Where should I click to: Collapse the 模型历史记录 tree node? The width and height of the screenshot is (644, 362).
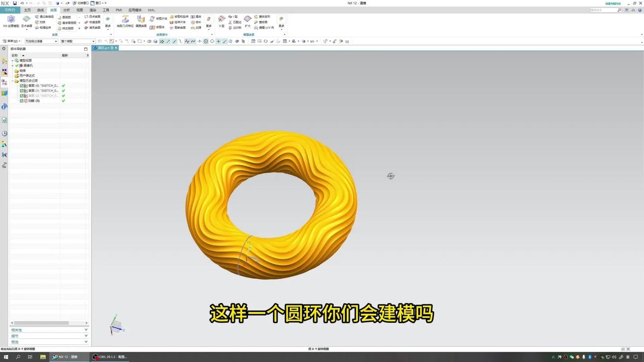click(x=13, y=81)
